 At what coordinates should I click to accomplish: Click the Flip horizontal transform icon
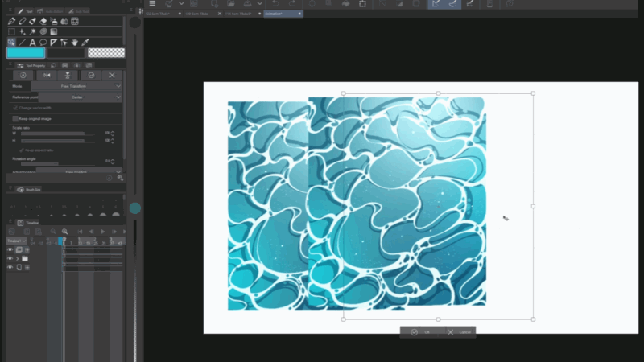[x=46, y=75]
